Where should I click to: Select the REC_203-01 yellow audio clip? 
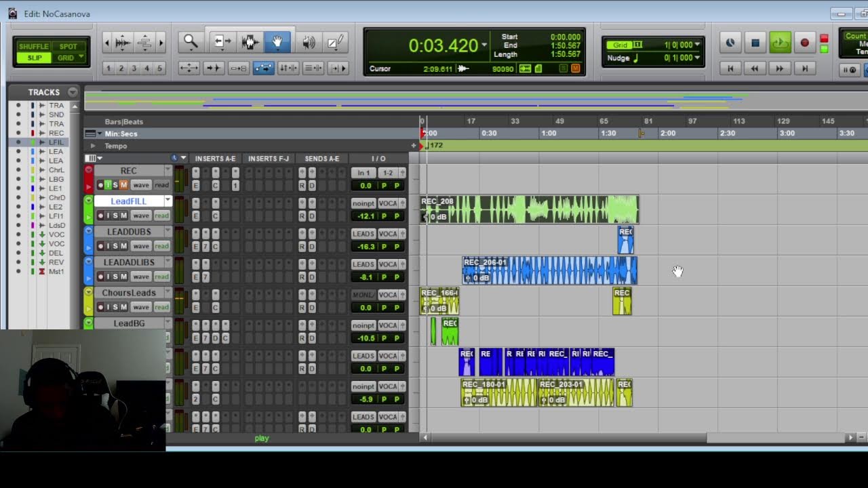[x=576, y=392]
